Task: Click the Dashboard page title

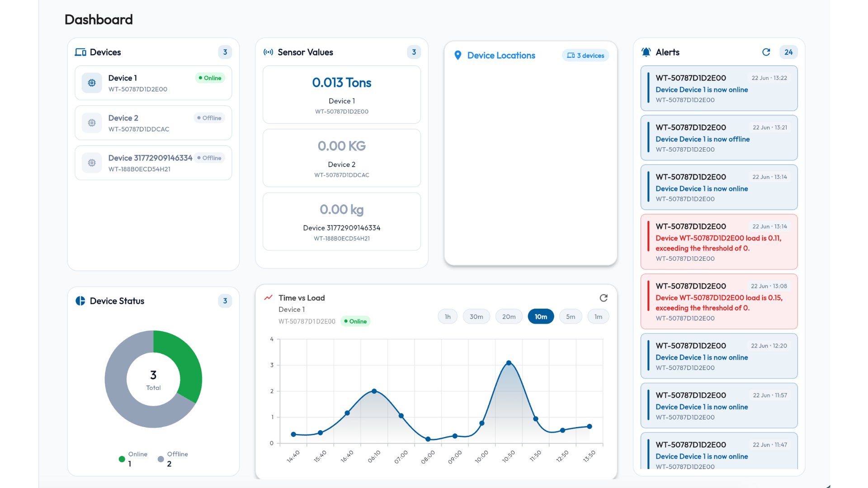Action: pos(99,19)
